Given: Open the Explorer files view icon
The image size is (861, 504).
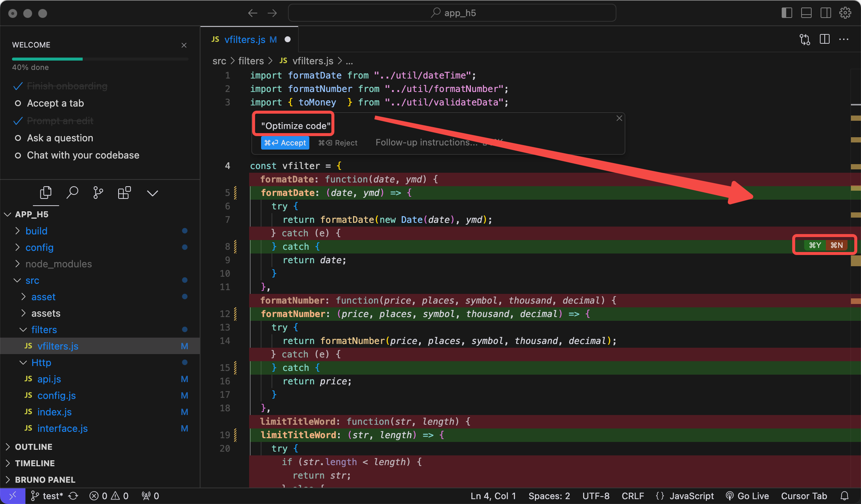Looking at the screenshot, I should pos(46,193).
